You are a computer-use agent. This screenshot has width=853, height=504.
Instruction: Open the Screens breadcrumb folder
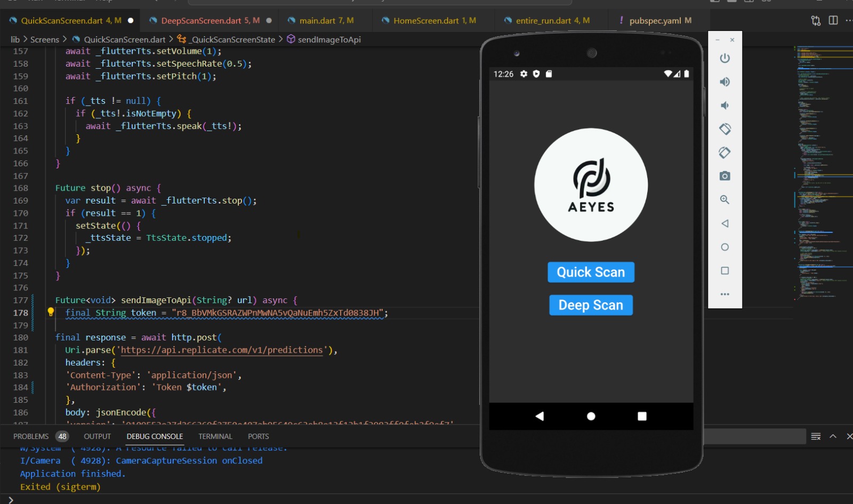point(45,39)
